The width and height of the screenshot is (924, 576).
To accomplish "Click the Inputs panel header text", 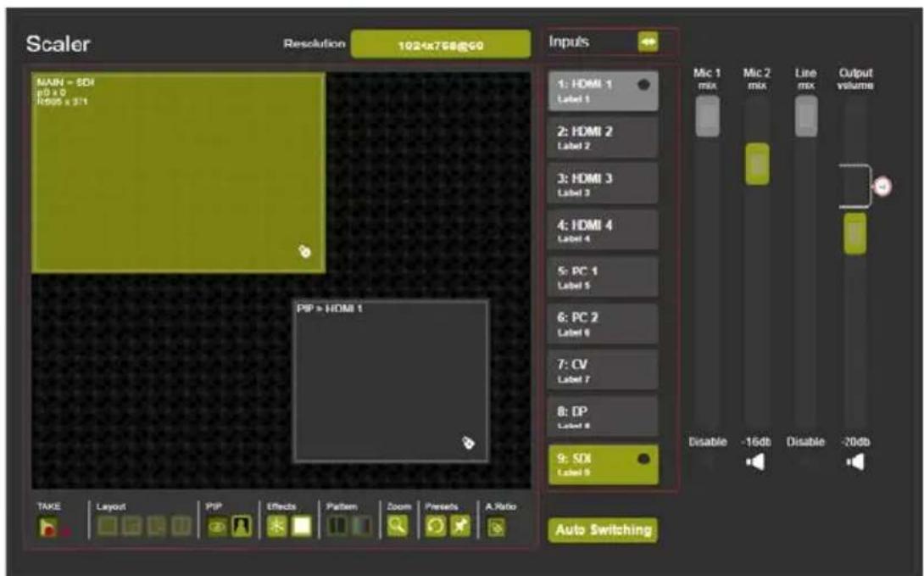I will tap(569, 42).
